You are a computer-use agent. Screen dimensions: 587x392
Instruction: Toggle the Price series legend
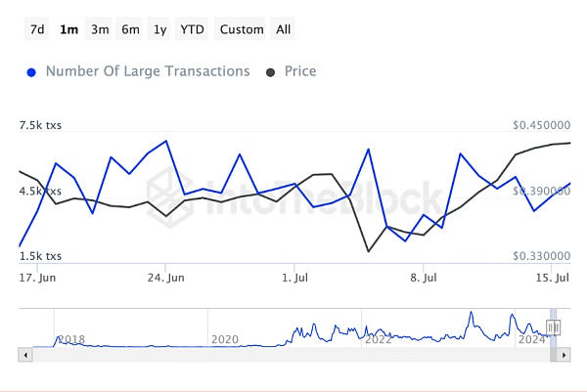pos(299,71)
